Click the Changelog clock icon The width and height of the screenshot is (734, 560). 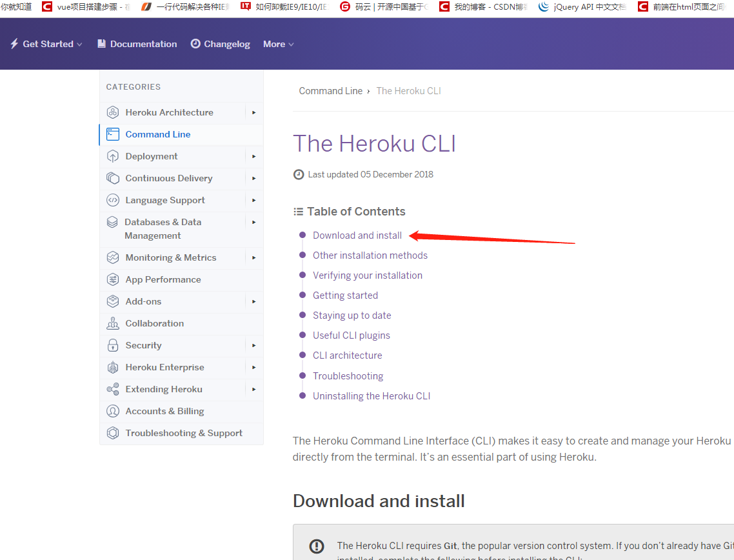(194, 44)
